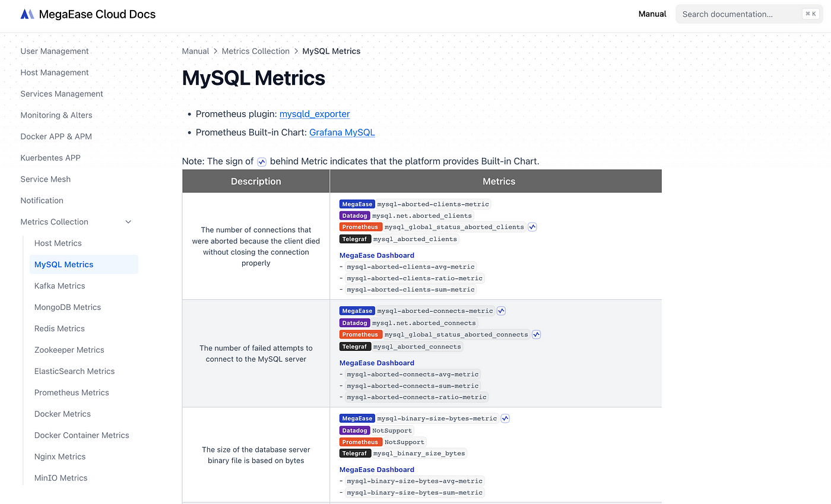Viewport: 831px width, 504px height.
Task: Focus the Search documentation field
Action: pyautogui.click(x=749, y=14)
